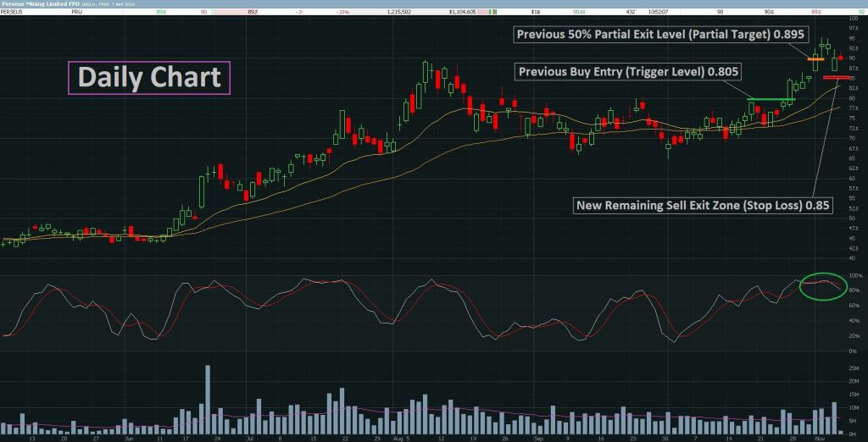Click the Sep label on date axis
Screen dimensions: 868x442
point(537,438)
